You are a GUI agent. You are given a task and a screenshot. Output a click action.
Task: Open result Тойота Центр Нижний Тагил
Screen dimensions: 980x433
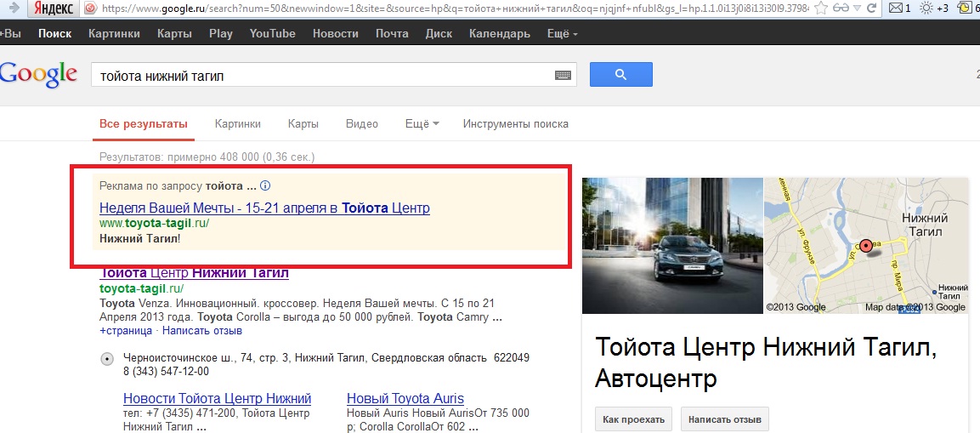point(195,273)
